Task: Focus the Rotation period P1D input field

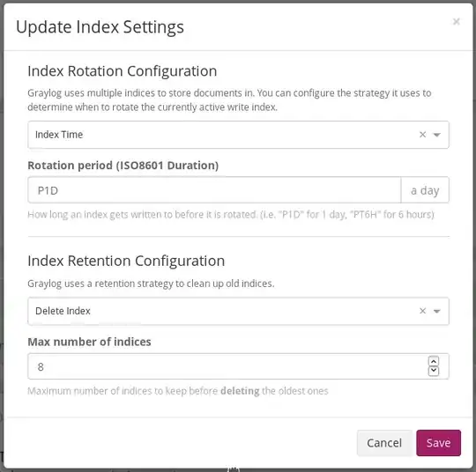Action: (x=214, y=190)
